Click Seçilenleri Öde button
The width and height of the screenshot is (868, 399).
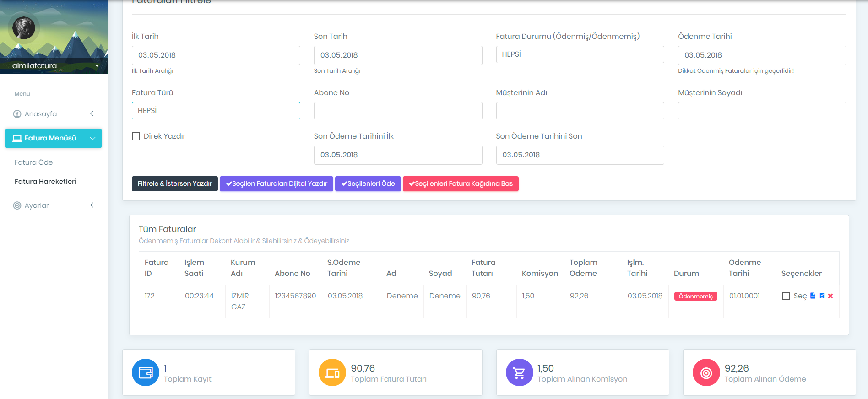tap(368, 183)
